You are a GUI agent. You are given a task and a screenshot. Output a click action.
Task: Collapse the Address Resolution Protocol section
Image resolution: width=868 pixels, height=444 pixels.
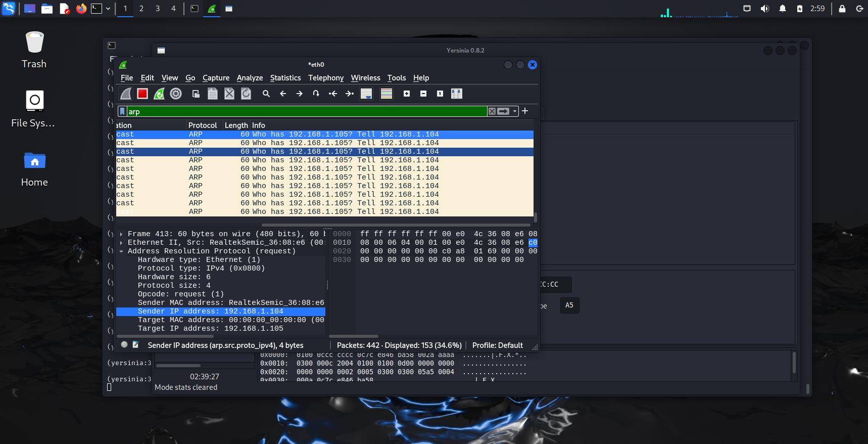pos(121,251)
